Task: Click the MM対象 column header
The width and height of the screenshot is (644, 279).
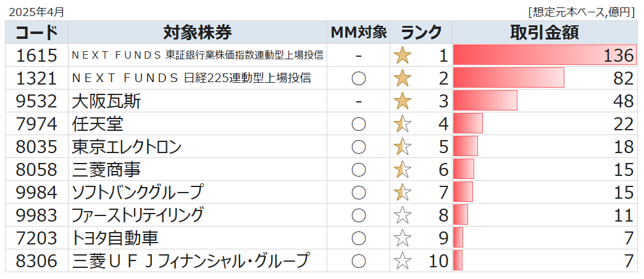Action: tap(358, 32)
